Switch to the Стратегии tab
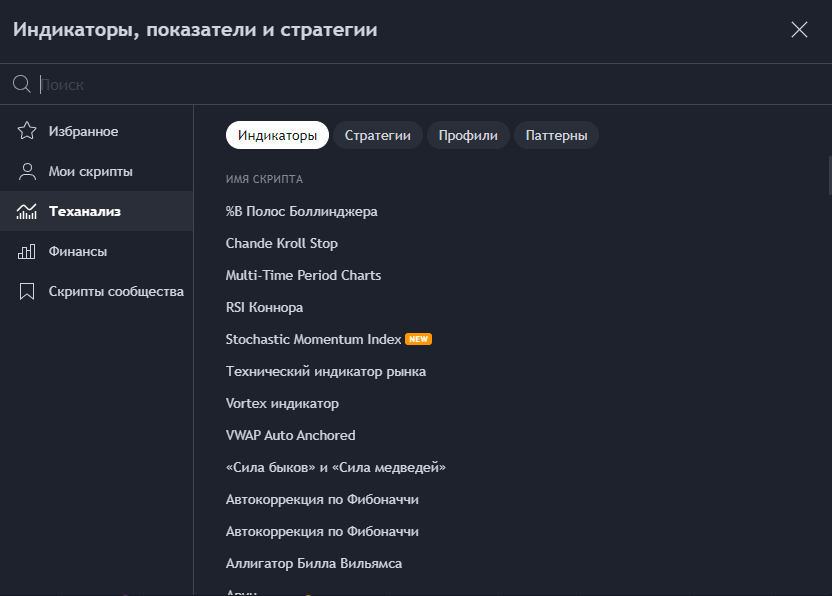This screenshot has width=832, height=596. click(x=377, y=135)
